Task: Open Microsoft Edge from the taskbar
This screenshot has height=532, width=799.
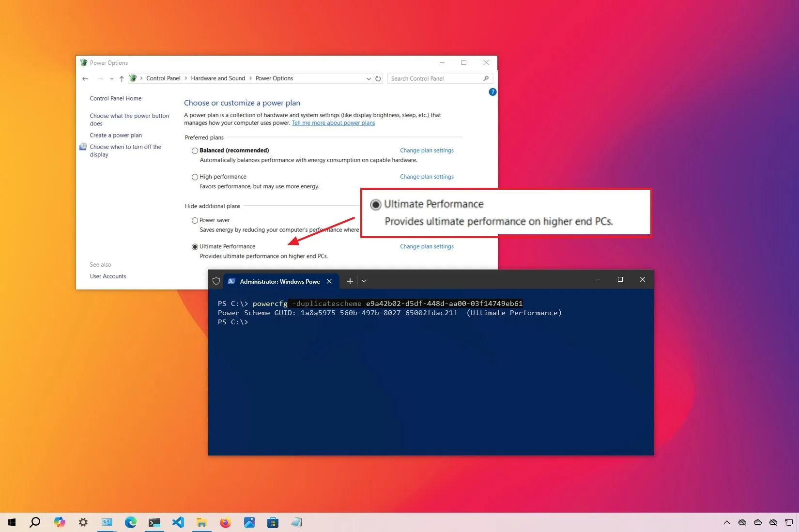Action: click(x=131, y=522)
